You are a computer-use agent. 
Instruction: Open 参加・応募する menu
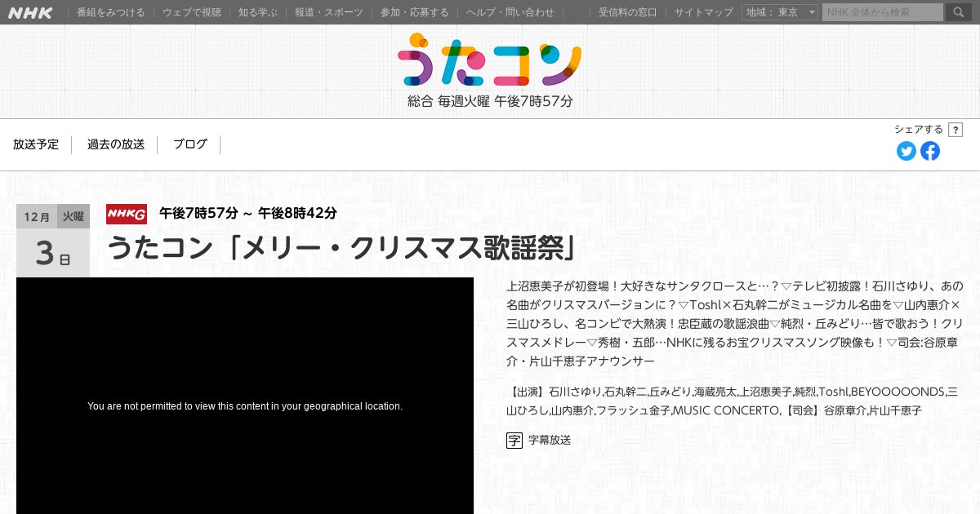(x=415, y=12)
